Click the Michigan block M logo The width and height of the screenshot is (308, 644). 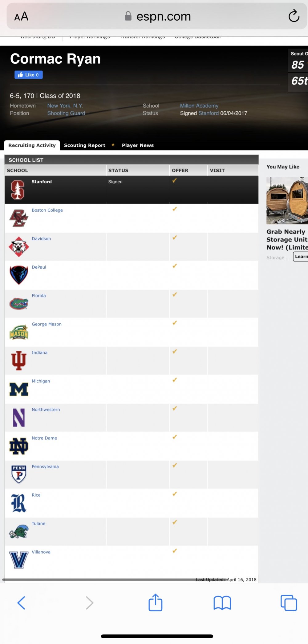pos(19,389)
